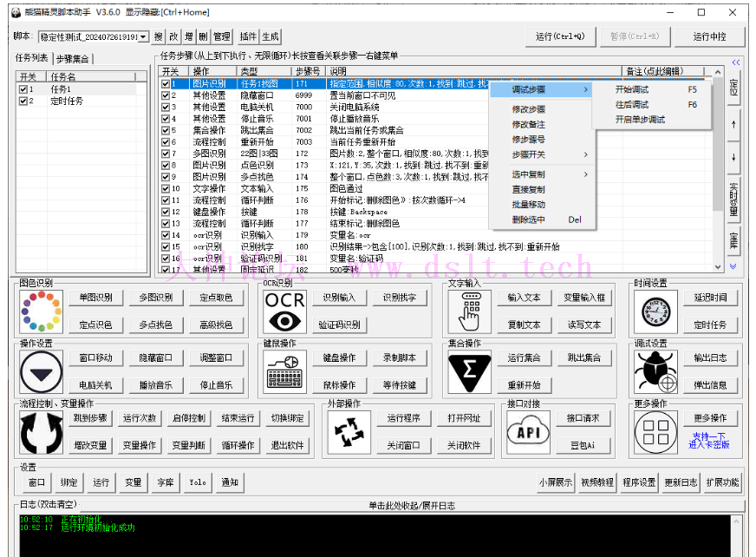Click the keyboard and mouse icon
756x557 pixels.
pyautogui.click(x=285, y=373)
